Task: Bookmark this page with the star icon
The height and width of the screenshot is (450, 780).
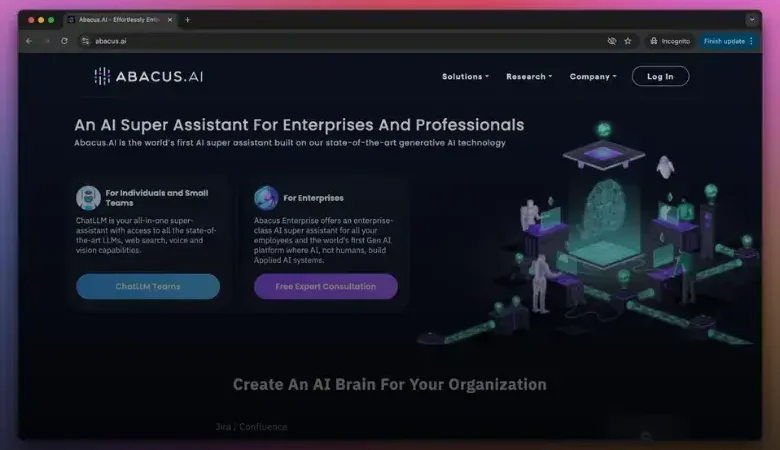Action: [x=628, y=41]
